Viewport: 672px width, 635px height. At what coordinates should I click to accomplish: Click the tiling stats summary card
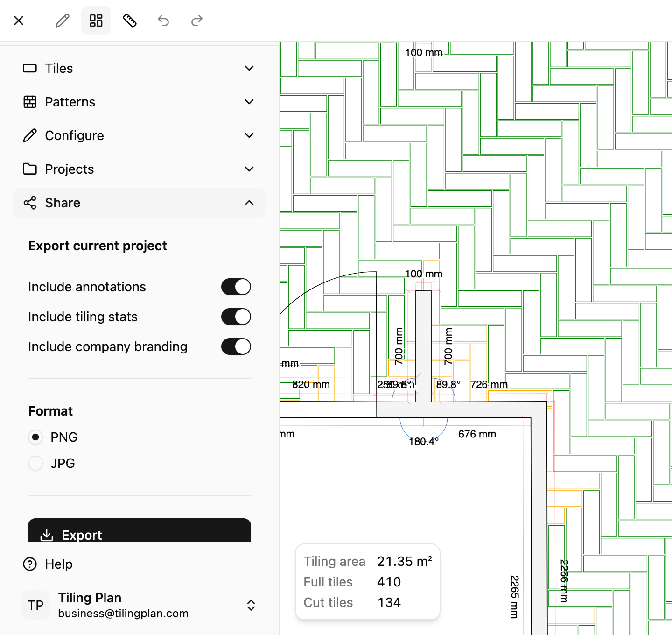click(368, 582)
